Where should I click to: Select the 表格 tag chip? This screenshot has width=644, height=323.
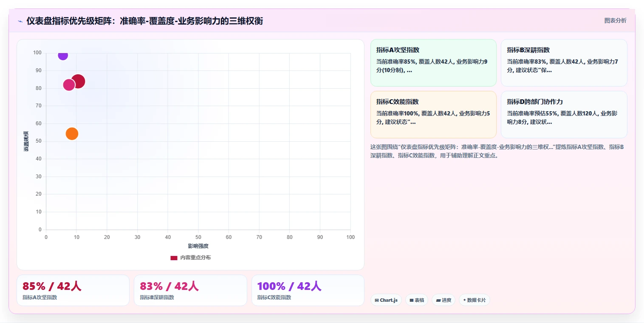417,300
